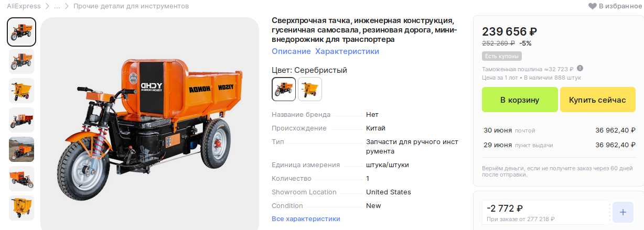This screenshot has height=230, width=644.
Task: Open Прочие детали для инструментов category
Action: (x=131, y=6)
